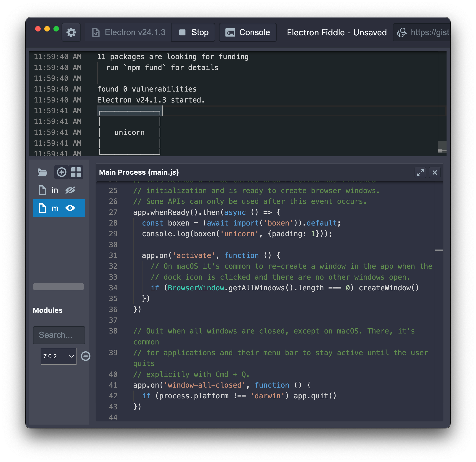Image resolution: width=476 pixels, height=462 pixels.
Task: Expand the Main Process editor to fullscreen
Action: tap(420, 173)
